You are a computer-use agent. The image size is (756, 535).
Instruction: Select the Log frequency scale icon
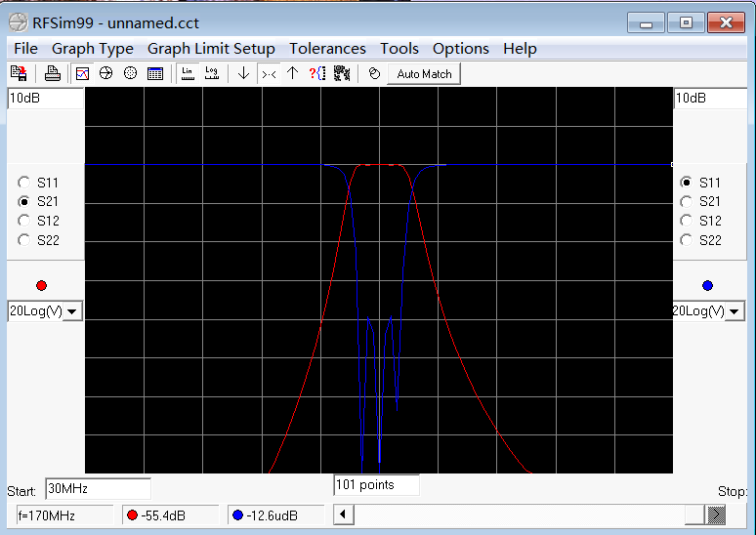(x=212, y=73)
